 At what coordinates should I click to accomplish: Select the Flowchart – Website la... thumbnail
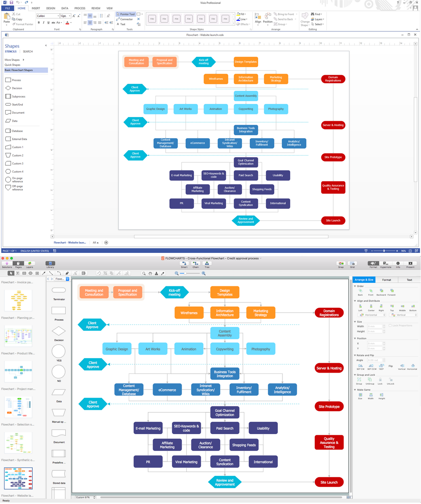point(18,478)
